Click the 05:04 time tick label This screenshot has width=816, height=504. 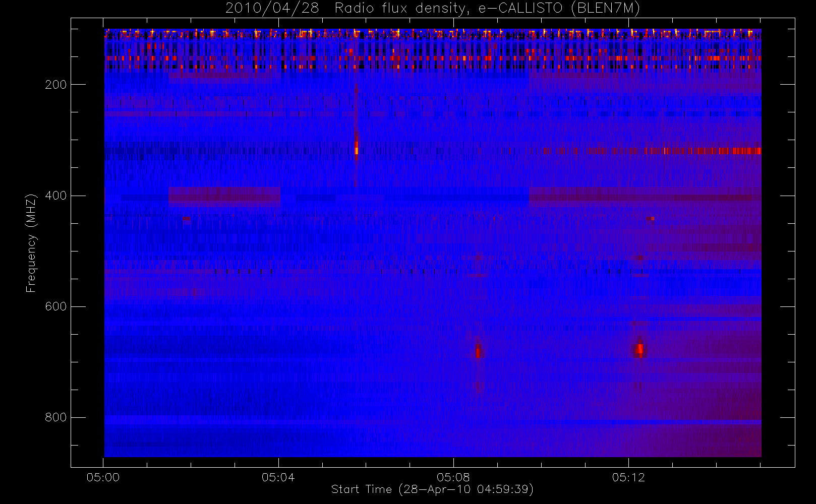click(278, 477)
